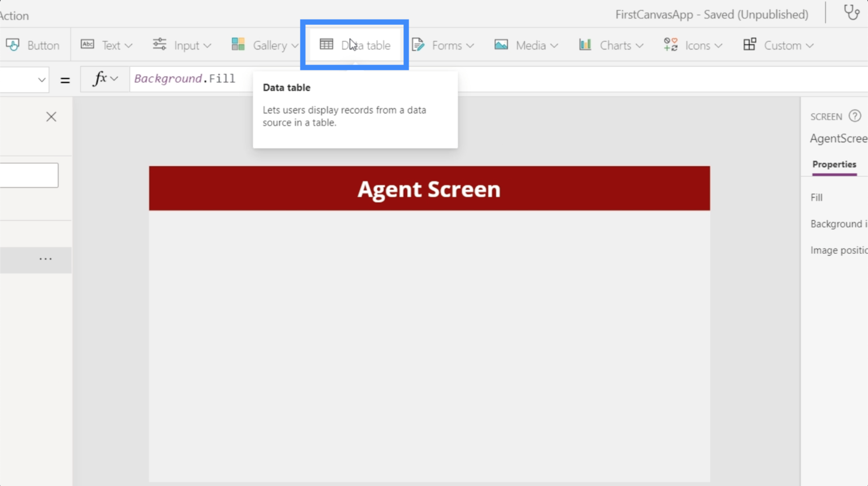The height and width of the screenshot is (486, 868).
Task: Open the fx formula dropdown
Action: (x=105, y=79)
